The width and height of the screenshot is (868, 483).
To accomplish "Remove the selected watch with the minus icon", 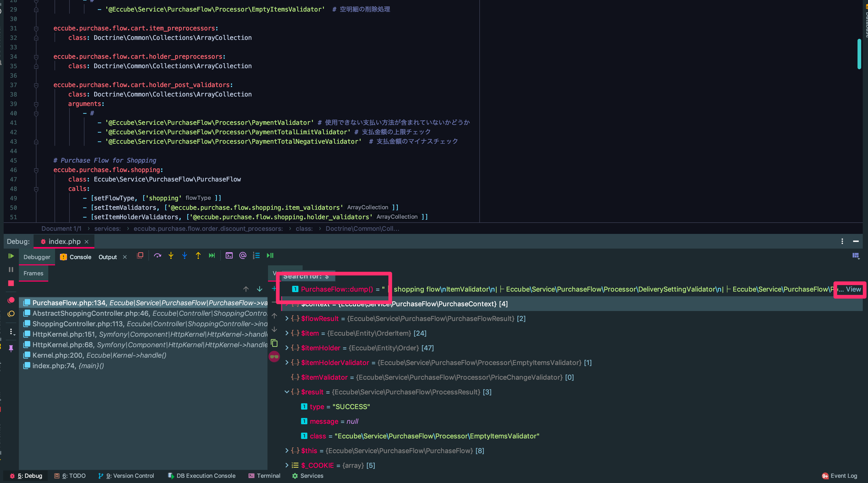I will pos(274,302).
